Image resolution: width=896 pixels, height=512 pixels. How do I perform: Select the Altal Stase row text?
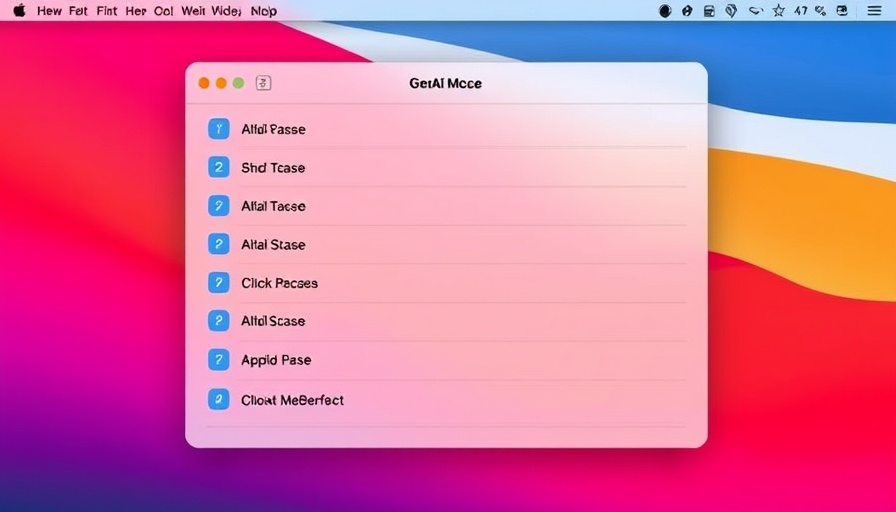pos(273,245)
